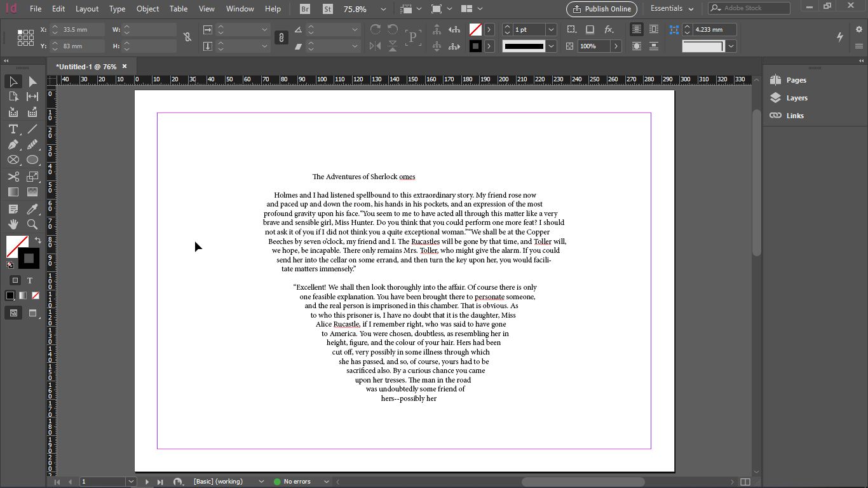The height and width of the screenshot is (488, 868).
Task: Open the stroke style dropdown
Action: [551, 46]
